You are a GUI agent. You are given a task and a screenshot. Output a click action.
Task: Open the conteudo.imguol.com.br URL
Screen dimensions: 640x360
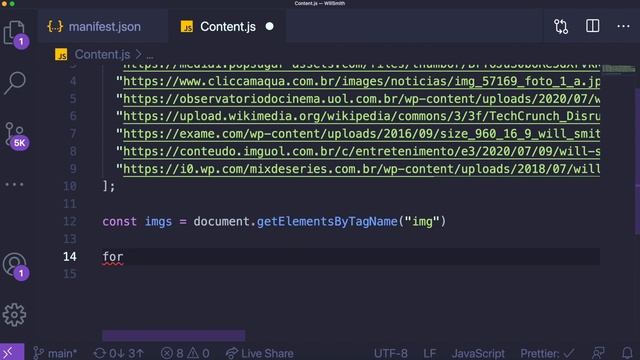click(361, 151)
